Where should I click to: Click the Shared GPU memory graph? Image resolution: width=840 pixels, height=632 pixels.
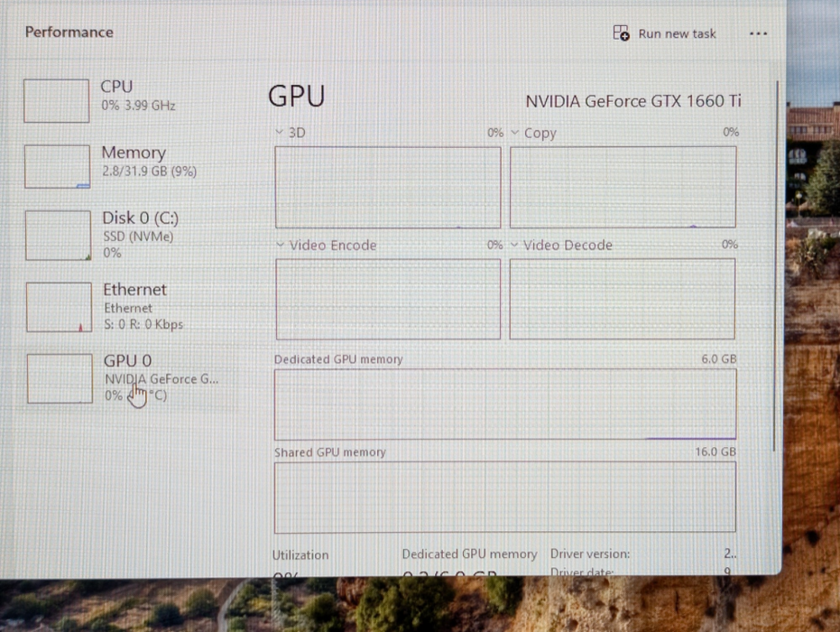click(505, 497)
